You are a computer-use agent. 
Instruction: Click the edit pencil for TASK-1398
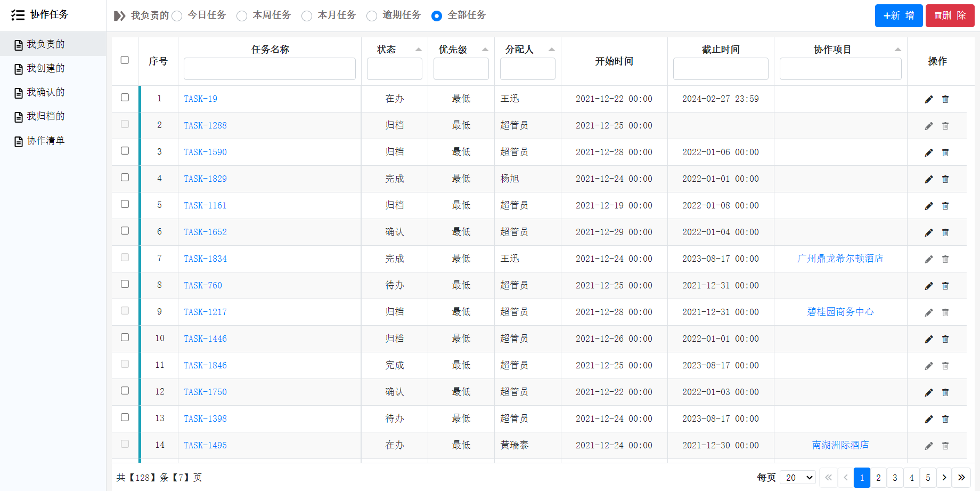[929, 419]
